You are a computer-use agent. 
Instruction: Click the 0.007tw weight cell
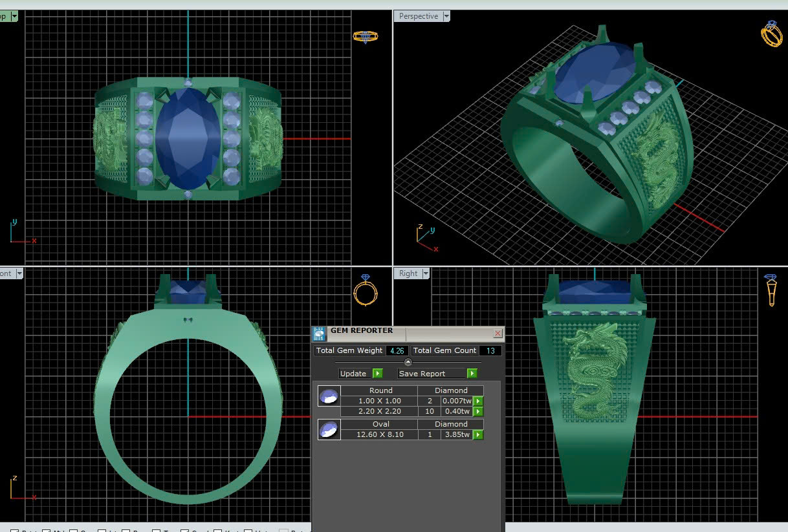pos(457,401)
